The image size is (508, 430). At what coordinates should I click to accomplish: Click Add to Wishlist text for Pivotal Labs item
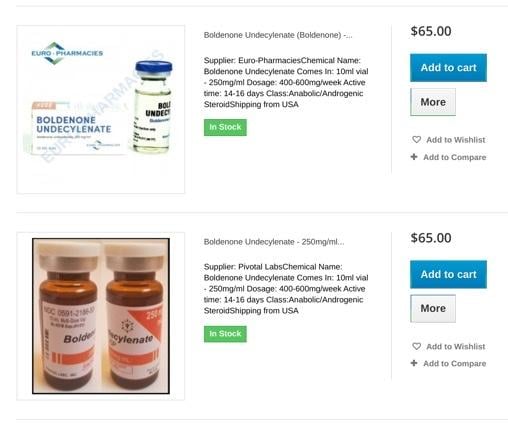[456, 347]
